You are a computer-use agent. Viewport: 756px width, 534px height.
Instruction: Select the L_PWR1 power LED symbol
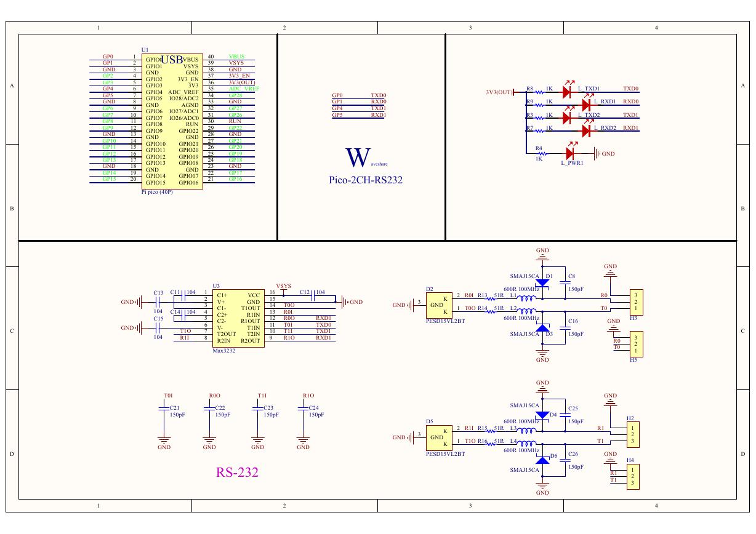(x=571, y=152)
